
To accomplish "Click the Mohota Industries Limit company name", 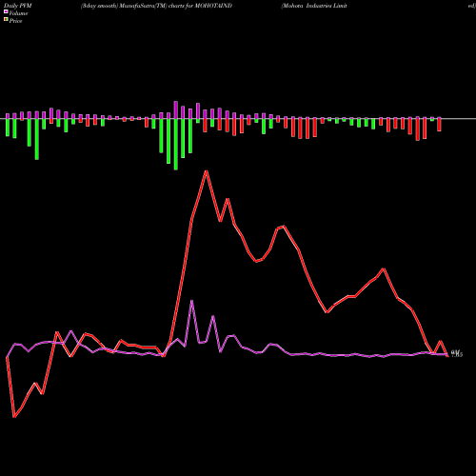I will [x=314, y=6].
